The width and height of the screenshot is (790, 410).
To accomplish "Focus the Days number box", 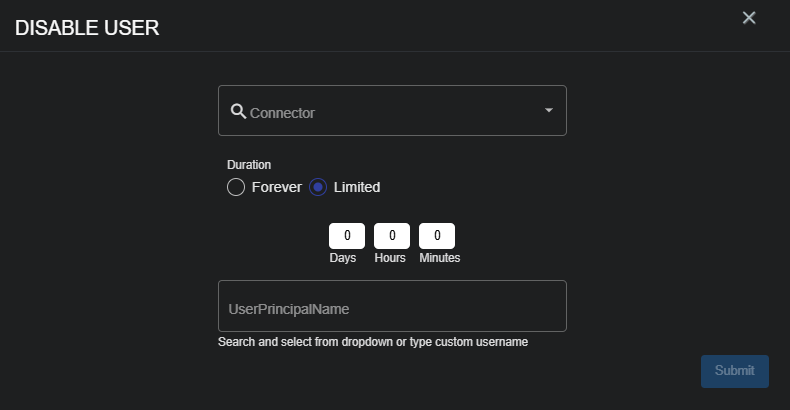I will coord(347,236).
